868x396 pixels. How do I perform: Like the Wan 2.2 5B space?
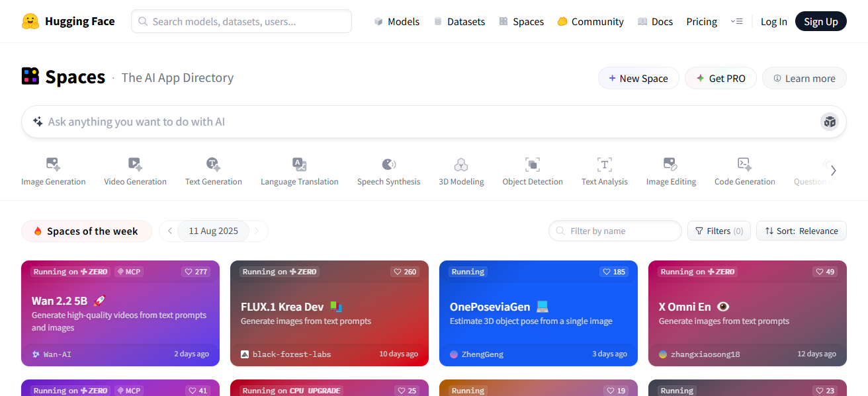pyautogui.click(x=196, y=272)
